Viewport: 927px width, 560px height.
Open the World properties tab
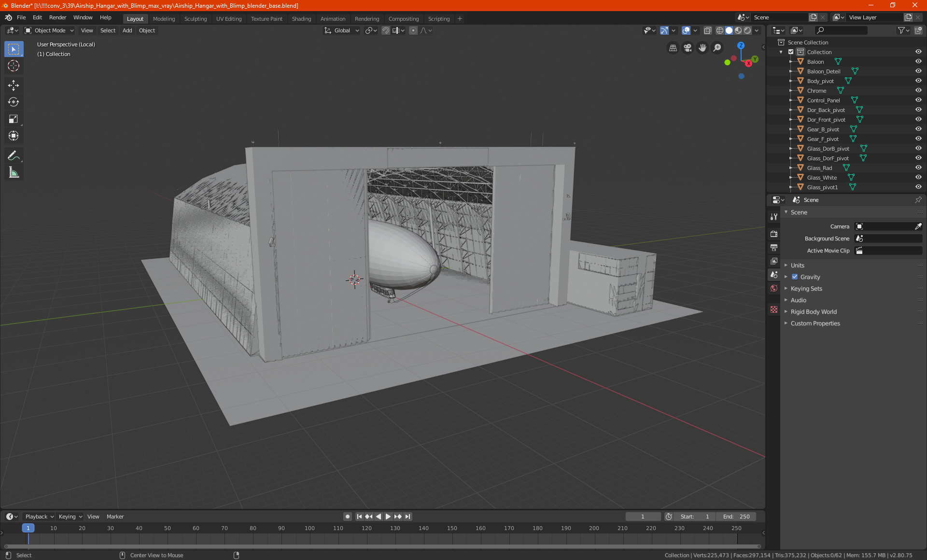tap(774, 288)
